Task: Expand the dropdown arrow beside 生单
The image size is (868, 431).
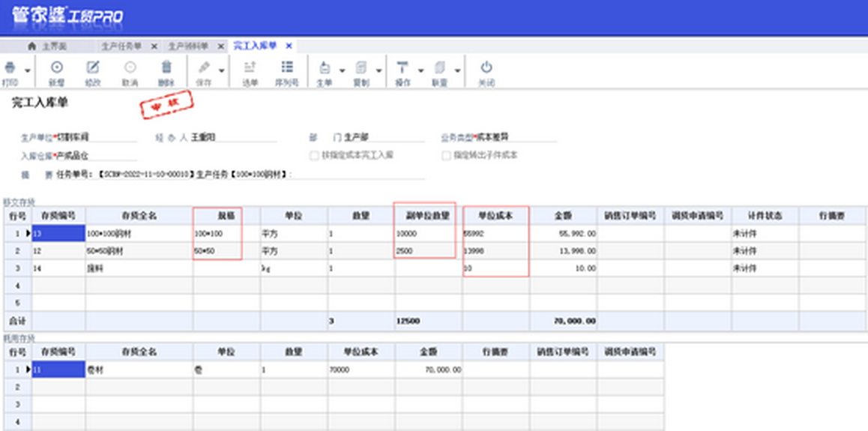Action: pyautogui.click(x=342, y=71)
